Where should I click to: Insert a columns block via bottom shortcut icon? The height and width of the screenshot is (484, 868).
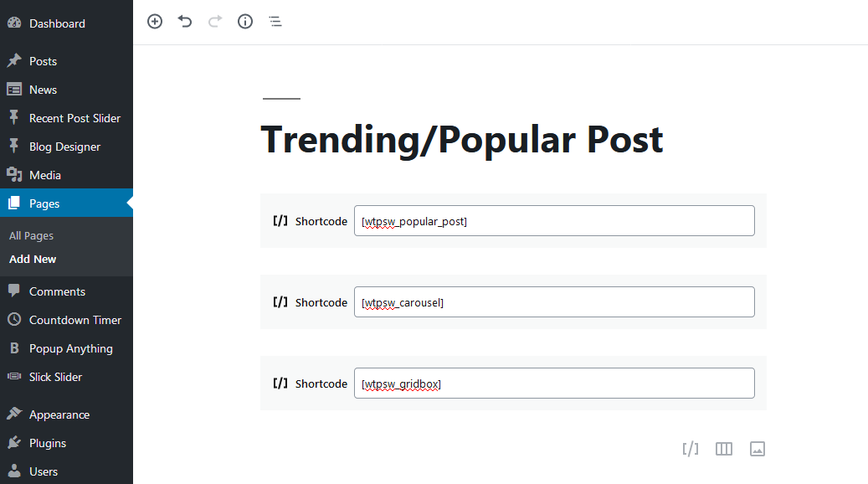[x=724, y=449]
